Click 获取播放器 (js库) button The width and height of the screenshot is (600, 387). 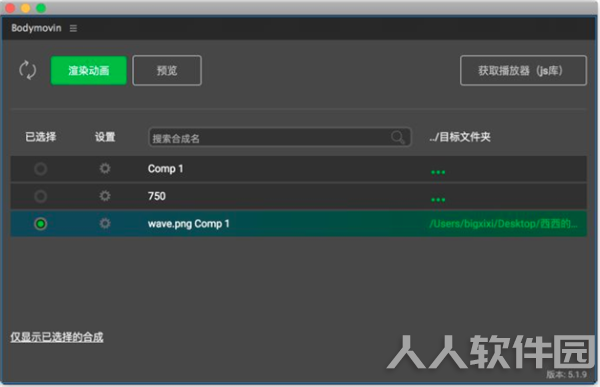523,70
